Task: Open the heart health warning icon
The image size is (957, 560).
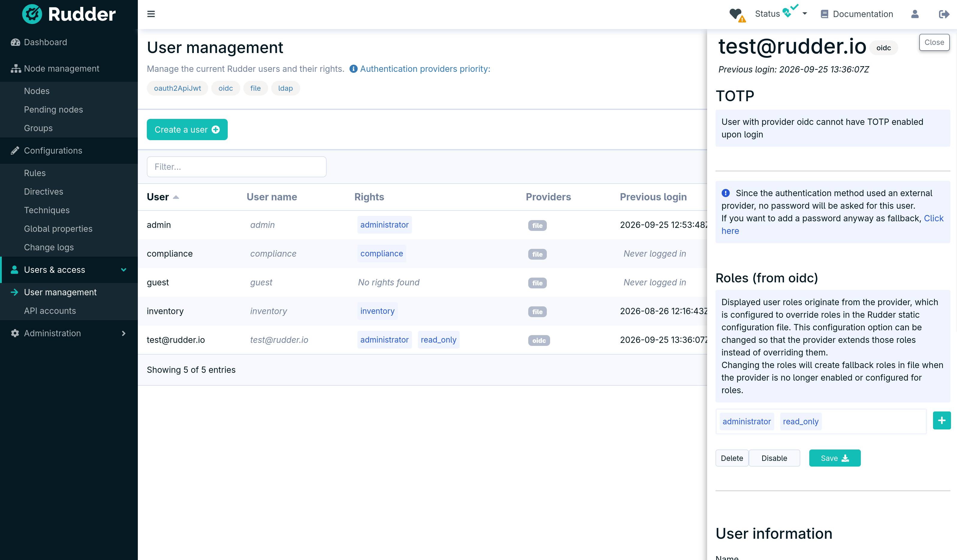Action: 737,15
